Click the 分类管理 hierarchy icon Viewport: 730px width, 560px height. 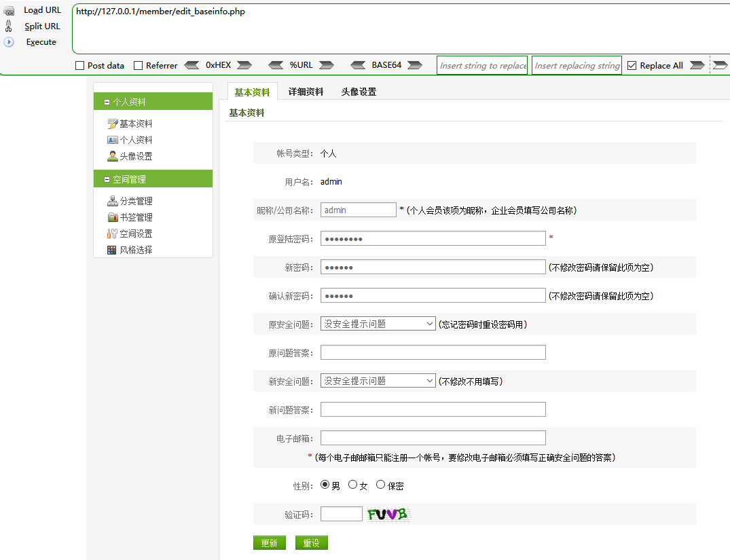(112, 201)
